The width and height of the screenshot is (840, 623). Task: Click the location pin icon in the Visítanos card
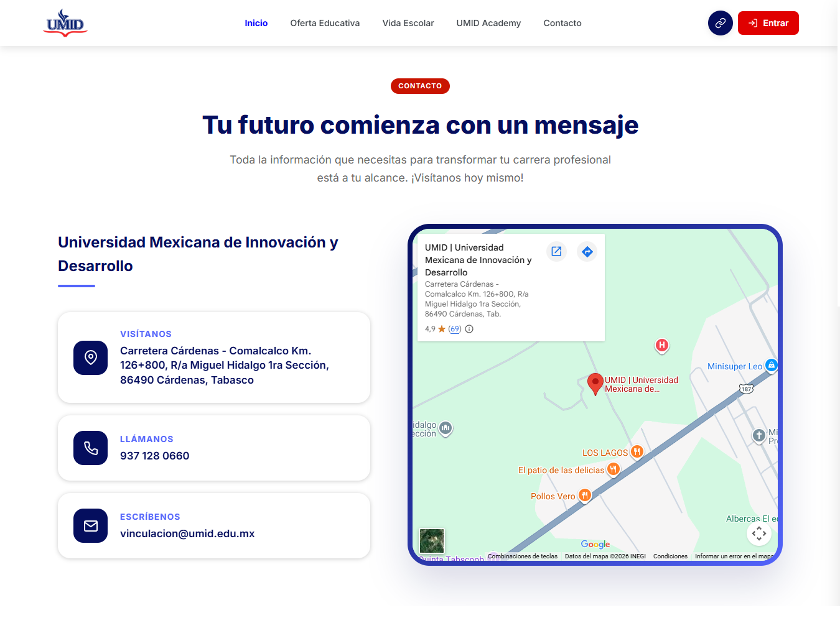(91, 358)
